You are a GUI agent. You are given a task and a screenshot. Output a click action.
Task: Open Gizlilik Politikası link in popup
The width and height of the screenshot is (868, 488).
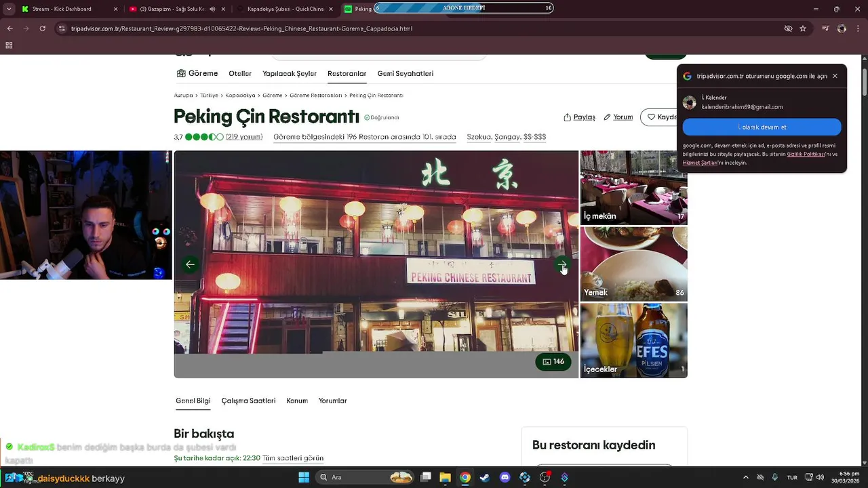click(x=806, y=154)
